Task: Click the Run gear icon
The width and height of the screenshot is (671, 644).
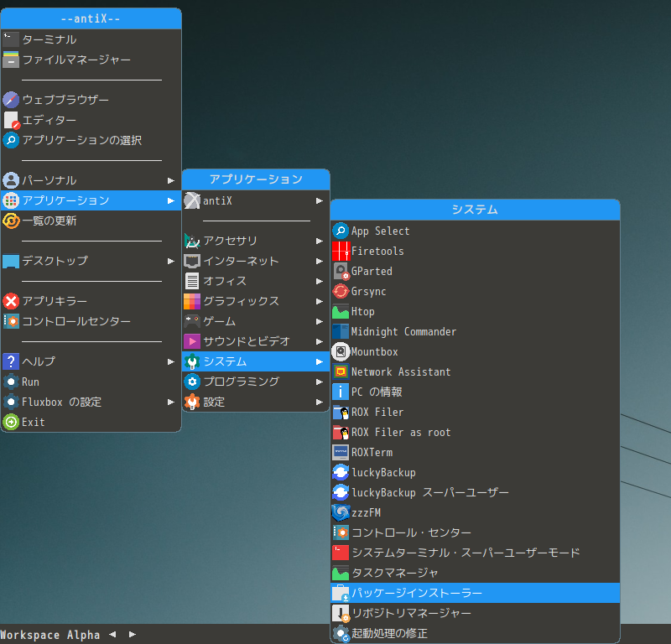Action: [x=11, y=382]
